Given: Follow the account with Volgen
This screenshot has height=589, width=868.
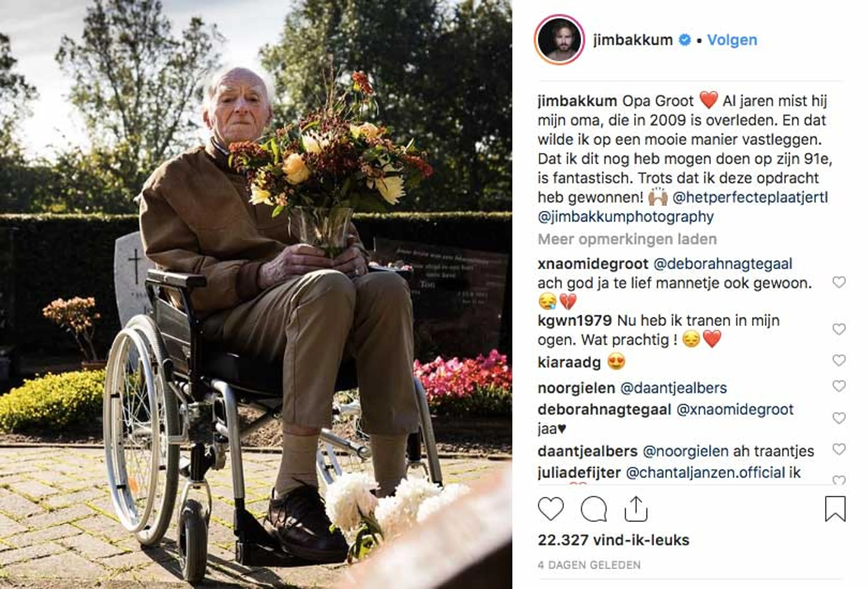Looking at the screenshot, I should pos(732,40).
